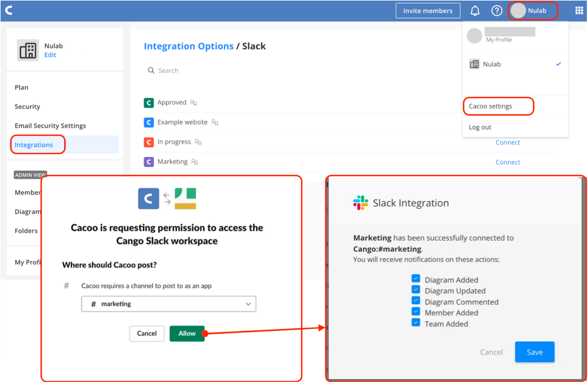
Task: Open the apps grid icon
Action: pyautogui.click(x=579, y=11)
